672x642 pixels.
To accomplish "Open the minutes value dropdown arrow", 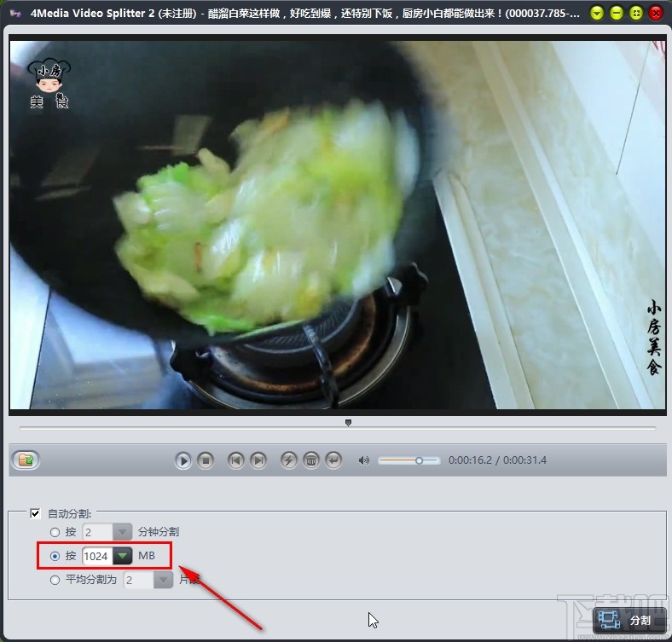I will pyautogui.click(x=123, y=532).
